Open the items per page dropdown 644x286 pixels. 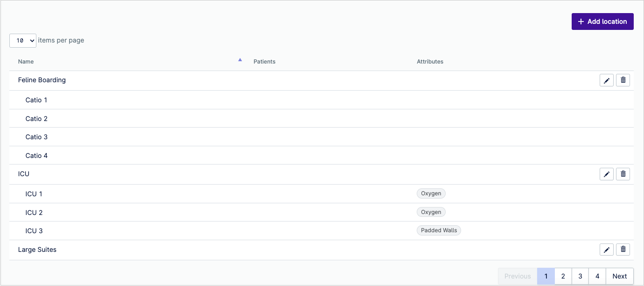[23, 41]
